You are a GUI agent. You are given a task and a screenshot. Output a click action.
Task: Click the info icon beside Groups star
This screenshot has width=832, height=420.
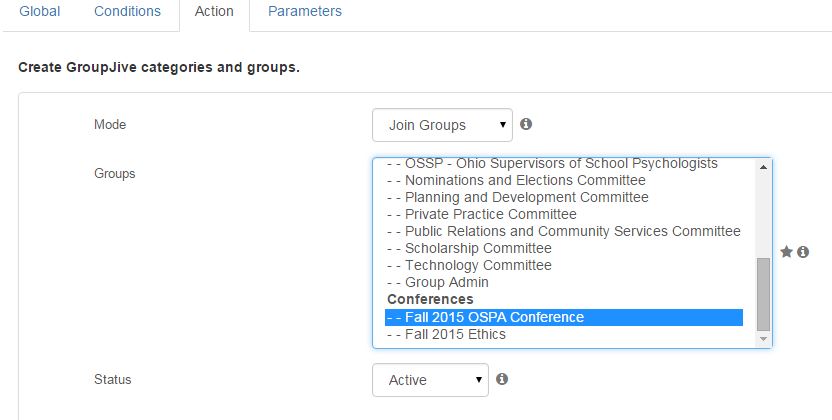803,252
